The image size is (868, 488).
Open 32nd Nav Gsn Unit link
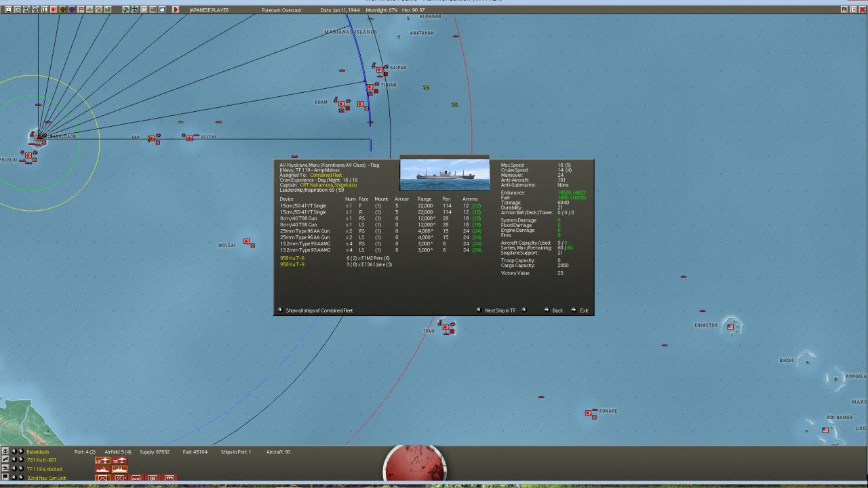tap(47, 478)
